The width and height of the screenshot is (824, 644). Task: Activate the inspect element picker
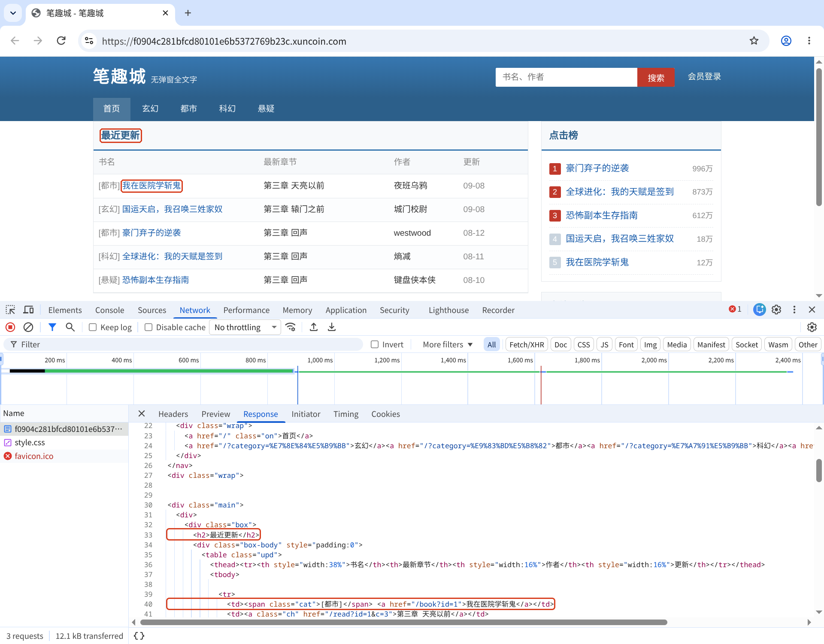[x=10, y=310]
